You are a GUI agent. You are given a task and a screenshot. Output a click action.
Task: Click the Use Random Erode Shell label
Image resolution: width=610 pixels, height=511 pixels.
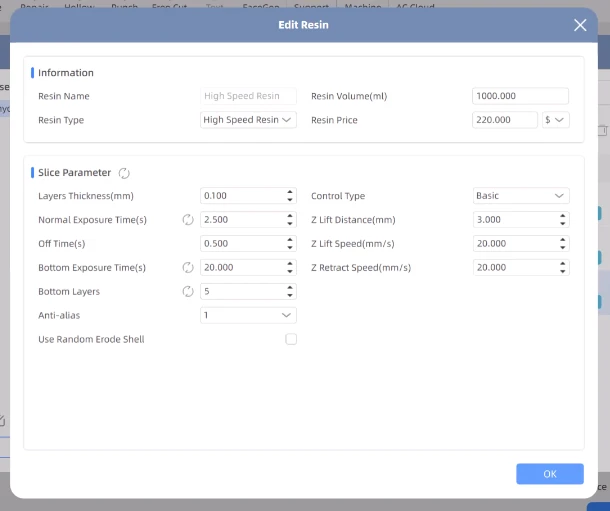point(91,339)
